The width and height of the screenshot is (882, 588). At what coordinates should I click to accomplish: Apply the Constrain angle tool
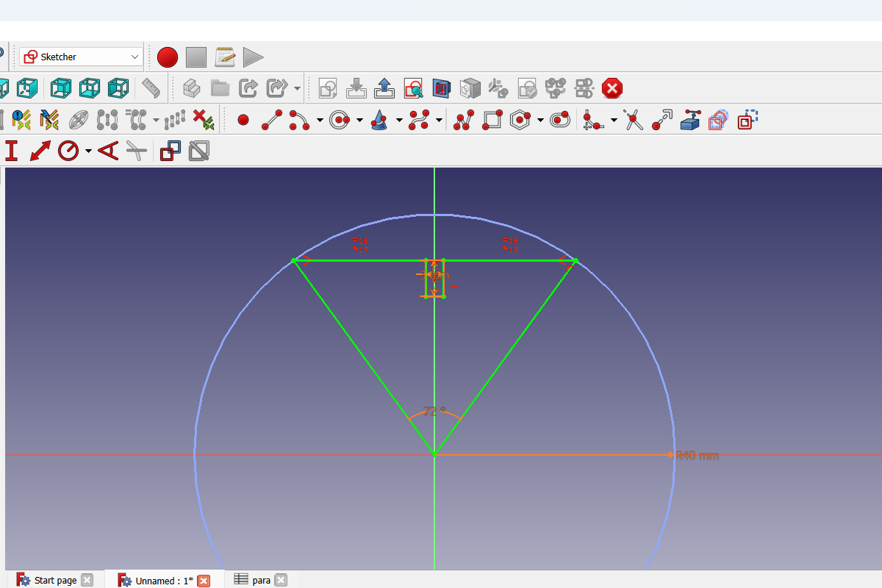tap(109, 151)
